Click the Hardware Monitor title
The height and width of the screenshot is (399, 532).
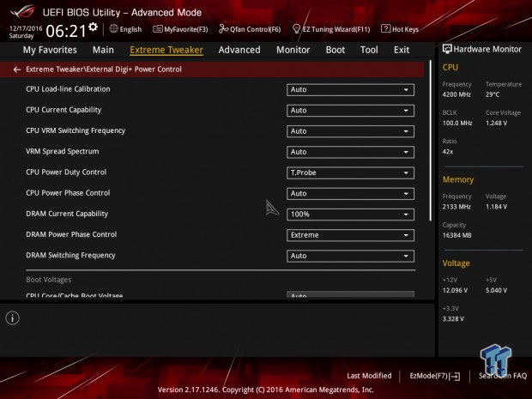487,49
